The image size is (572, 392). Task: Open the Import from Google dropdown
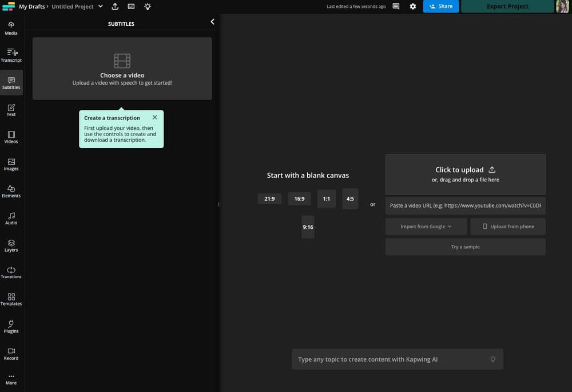tap(426, 226)
